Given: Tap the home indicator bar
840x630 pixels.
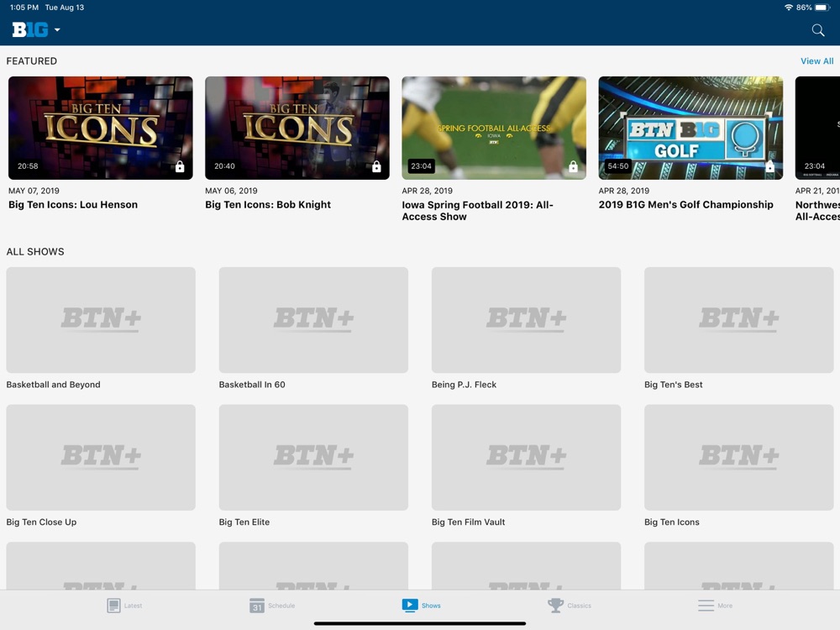Looking at the screenshot, I should [x=420, y=623].
